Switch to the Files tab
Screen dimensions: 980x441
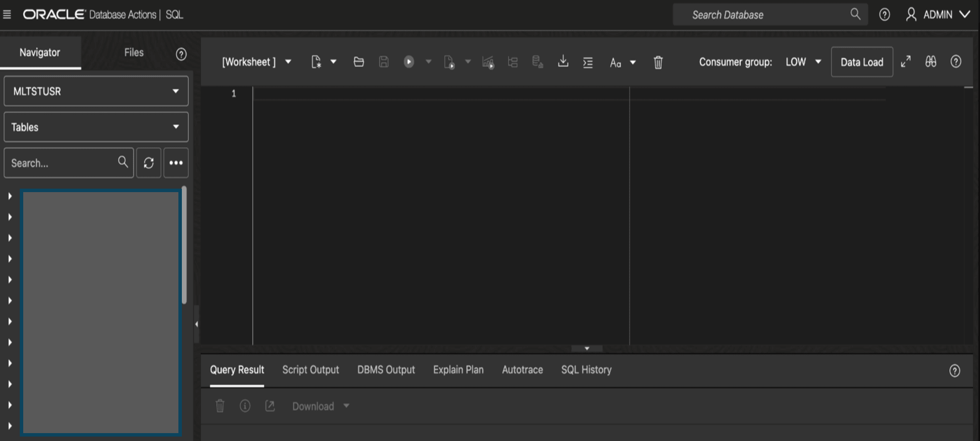pos(134,52)
